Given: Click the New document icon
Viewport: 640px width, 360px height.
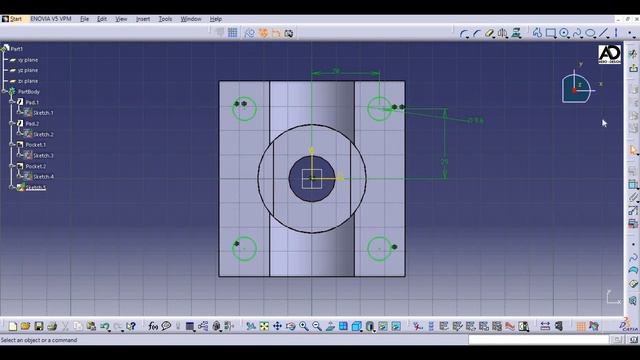Looking at the screenshot, I should tap(13, 326).
